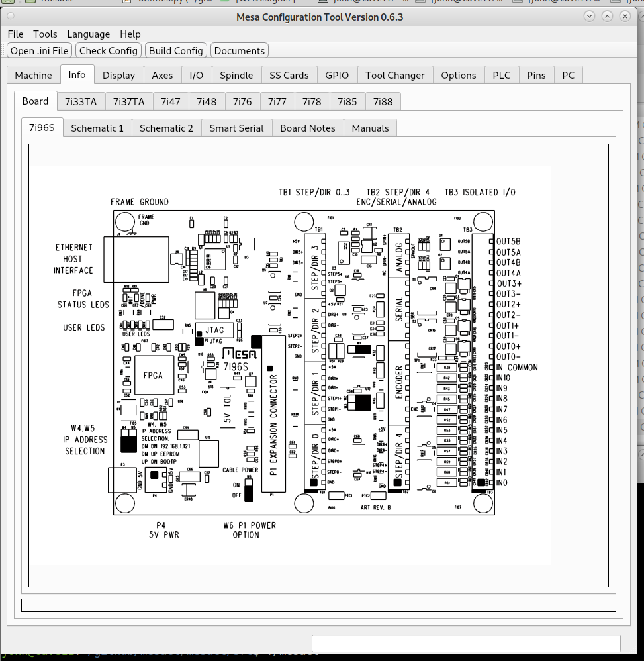The image size is (644, 661).
Task: Switch to the 7i88 tab
Action: (383, 101)
